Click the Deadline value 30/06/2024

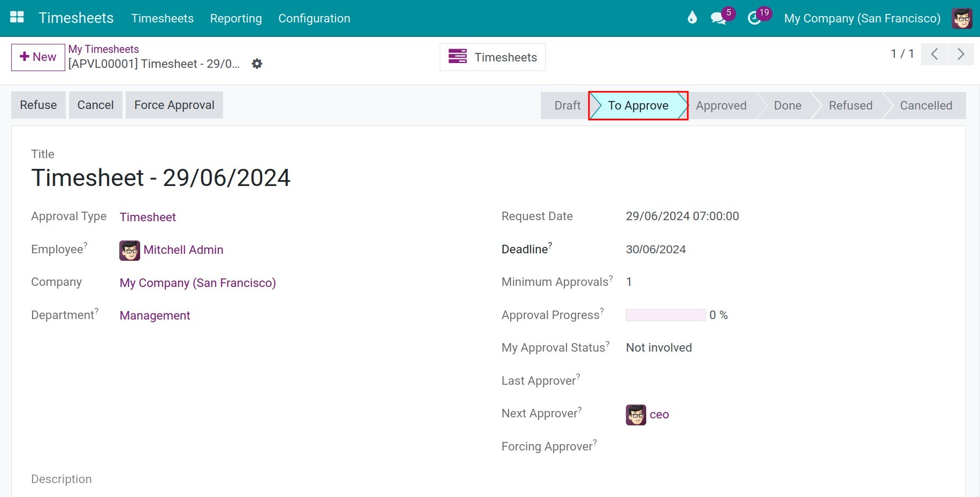point(656,250)
